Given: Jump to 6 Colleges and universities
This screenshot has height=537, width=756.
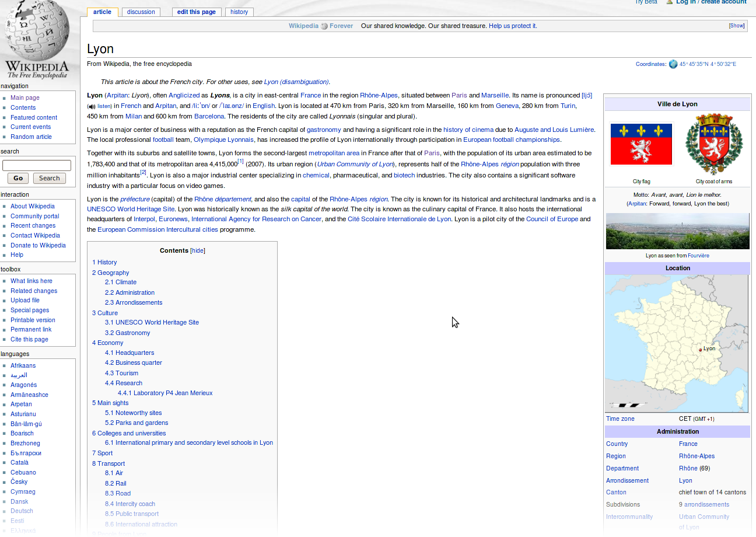Looking at the screenshot, I should tap(129, 433).
